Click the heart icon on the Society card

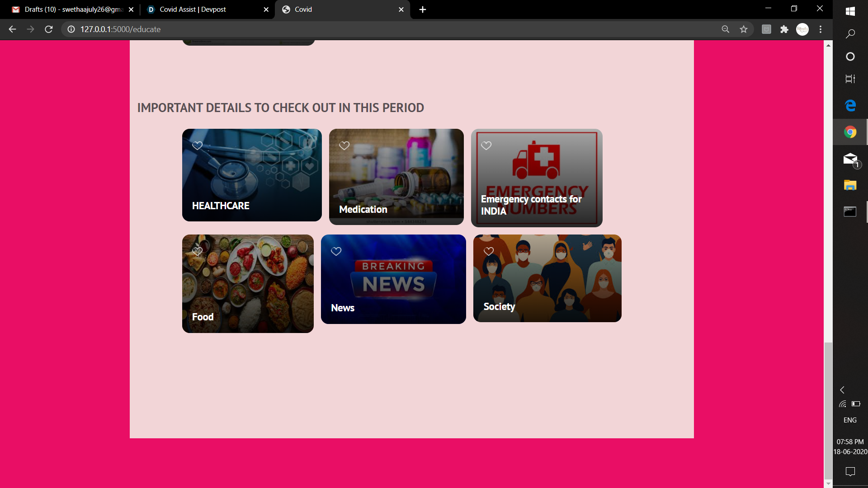(x=489, y=251)
